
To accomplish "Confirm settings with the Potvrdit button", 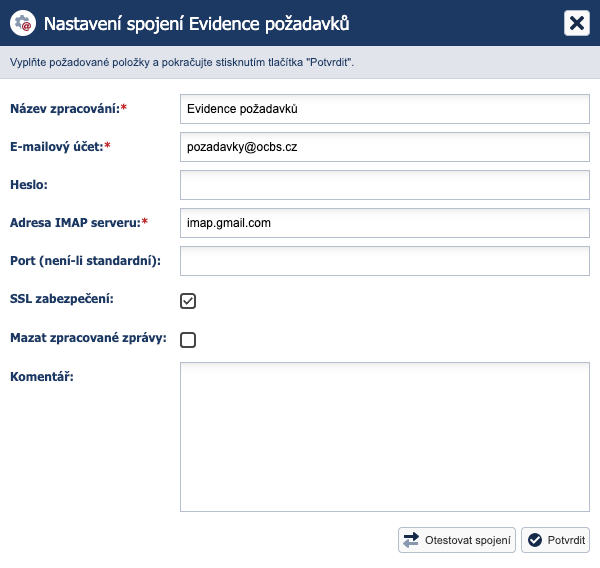I will click(555, 540).
